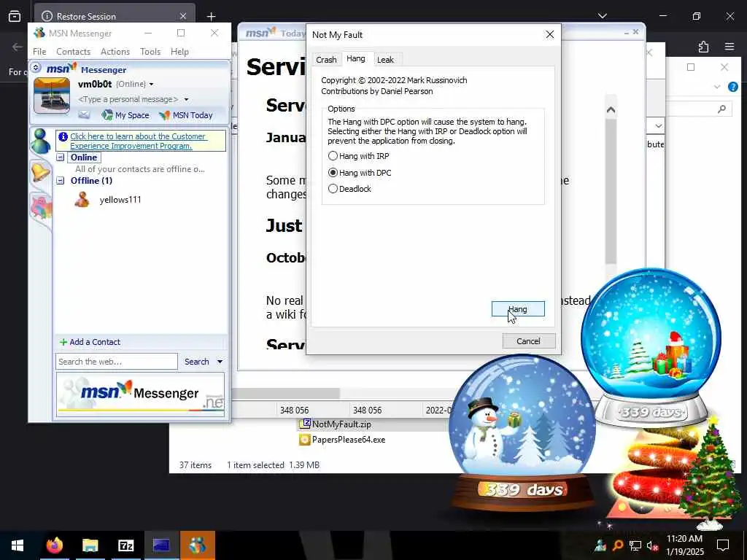Open the personal message dropdown arrow

[186, 99]
